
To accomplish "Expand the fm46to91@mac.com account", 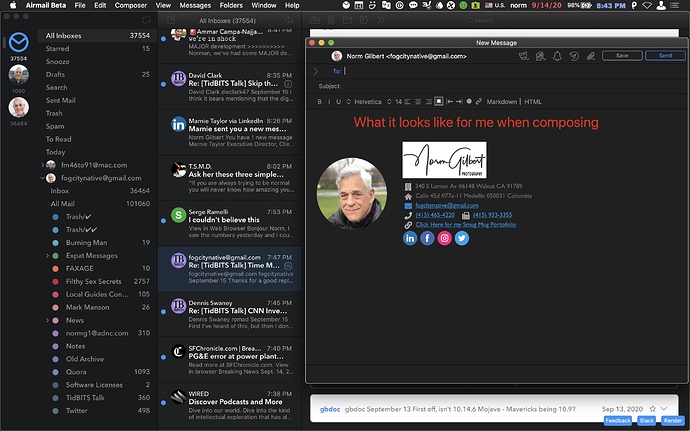I will click(x=43, y=165).
